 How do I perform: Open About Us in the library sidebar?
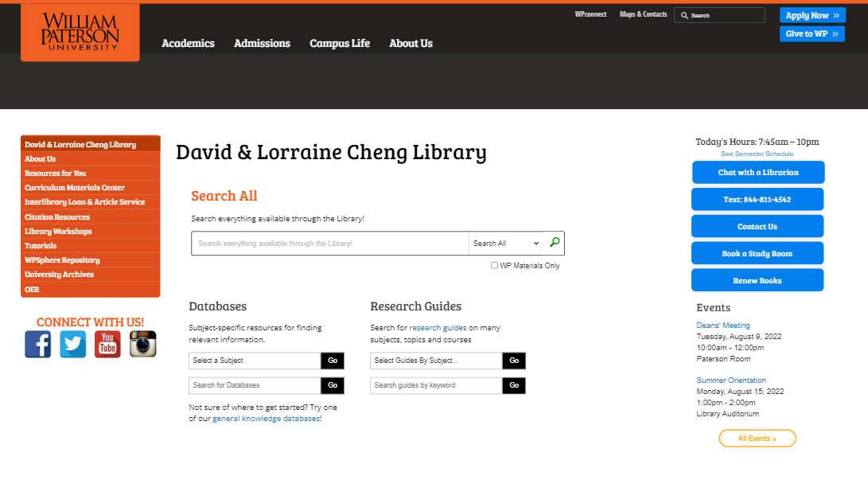91,159
